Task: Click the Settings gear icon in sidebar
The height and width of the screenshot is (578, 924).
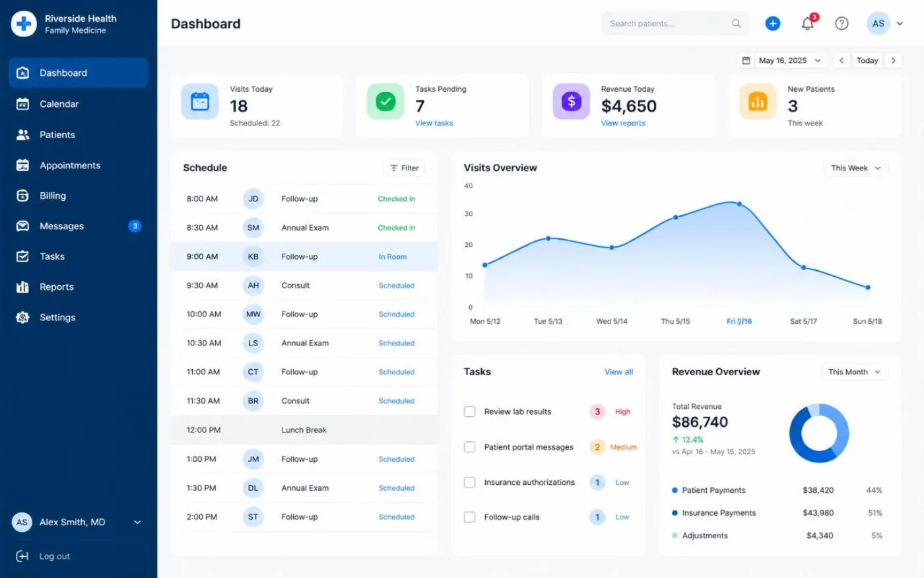Action: (22, 317)
